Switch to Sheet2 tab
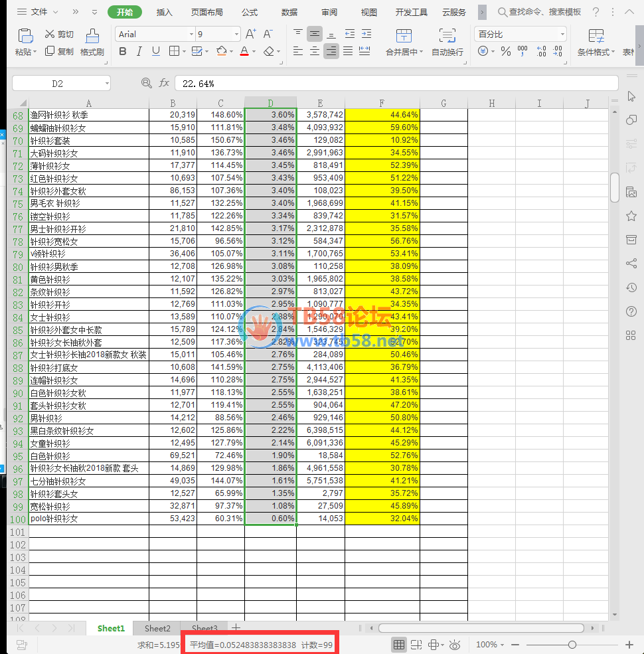Image resolution: width=644 pixels, height=654 pixels. pos(157,628)
